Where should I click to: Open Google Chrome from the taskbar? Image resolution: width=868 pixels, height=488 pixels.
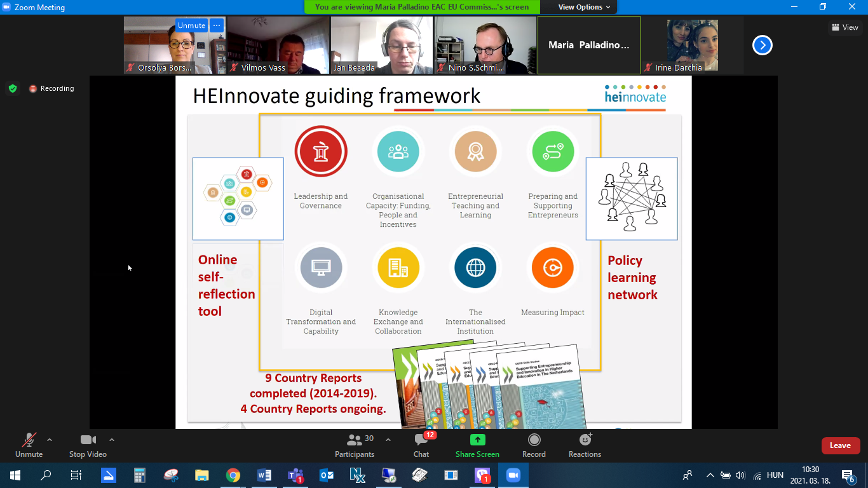[233, 475]
